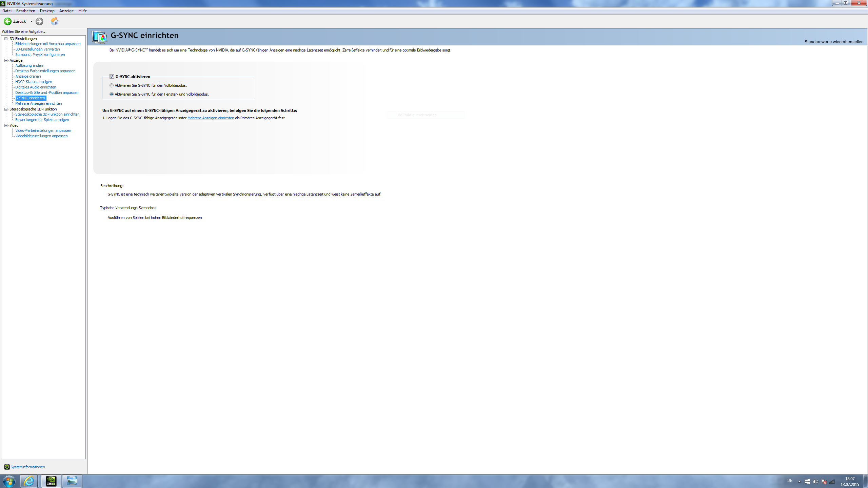Click the volume speaker tray icon
Image resolution: width=868 pixels, height=488 pixels.
click(816, 482)
